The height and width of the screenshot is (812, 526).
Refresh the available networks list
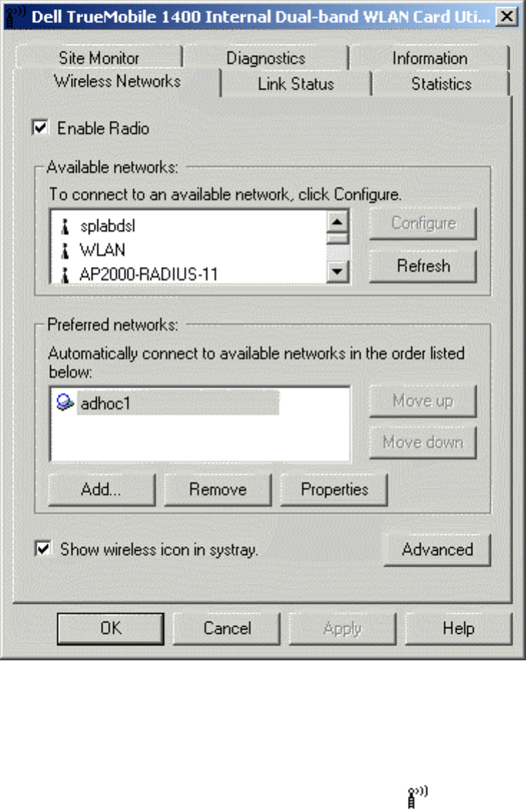(x=423, y=266)
